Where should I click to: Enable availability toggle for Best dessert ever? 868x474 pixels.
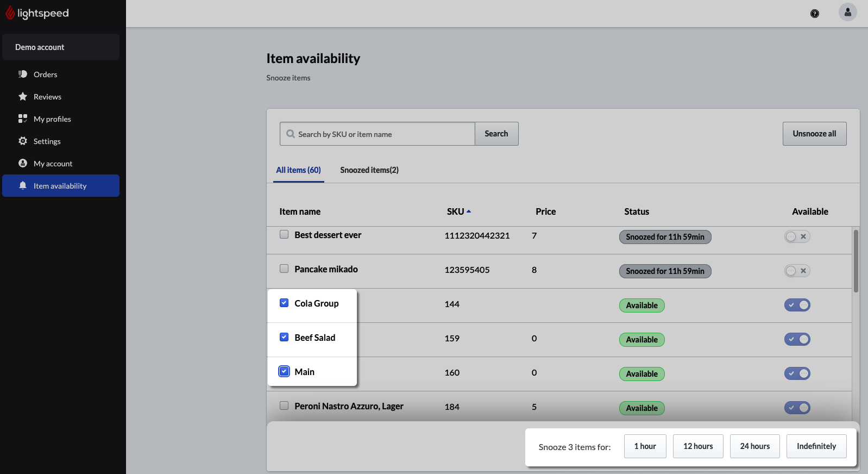point(797,236)
